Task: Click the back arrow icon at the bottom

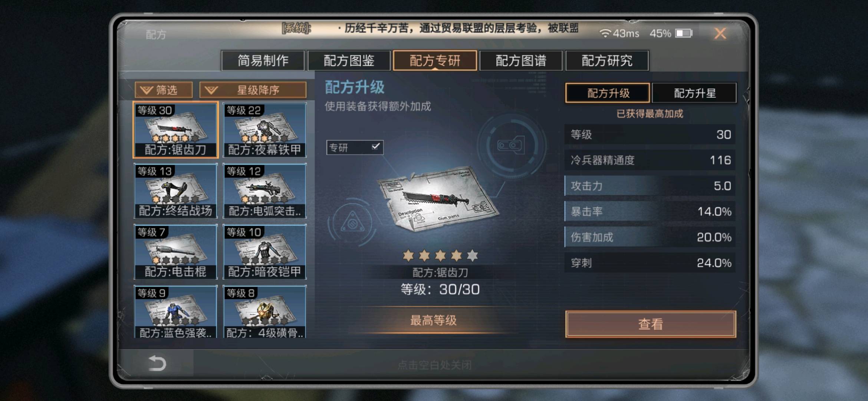Action: click(157, 363)
